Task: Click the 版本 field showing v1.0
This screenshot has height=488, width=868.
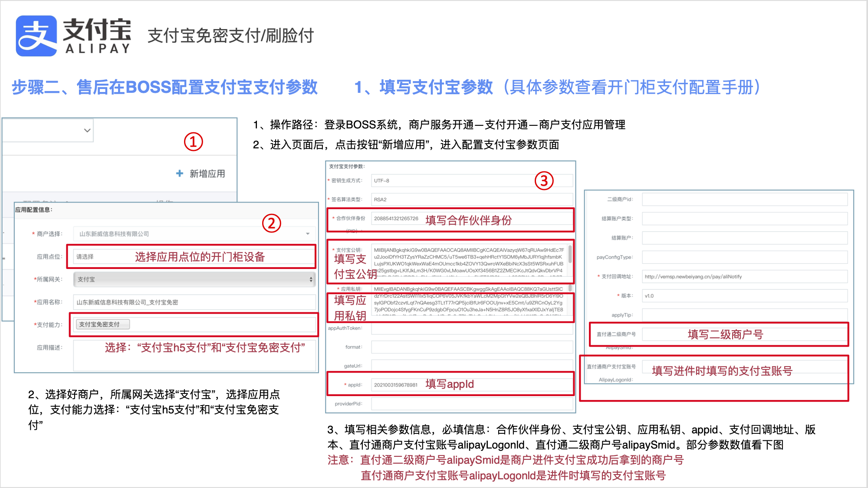Action: tap(745, 296)
